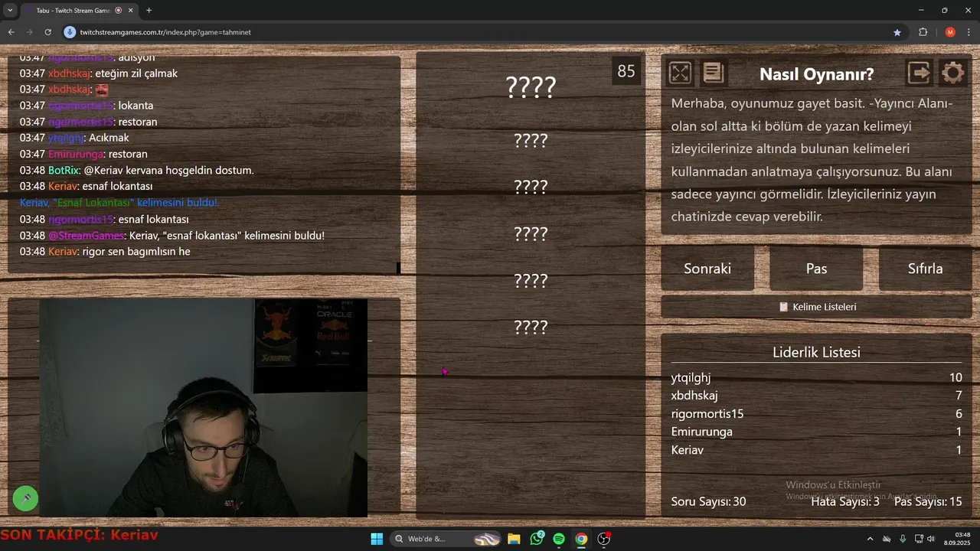Open File Explorer from taskbar
Viewport: 980px width, 551px height.
coord(514,539)
